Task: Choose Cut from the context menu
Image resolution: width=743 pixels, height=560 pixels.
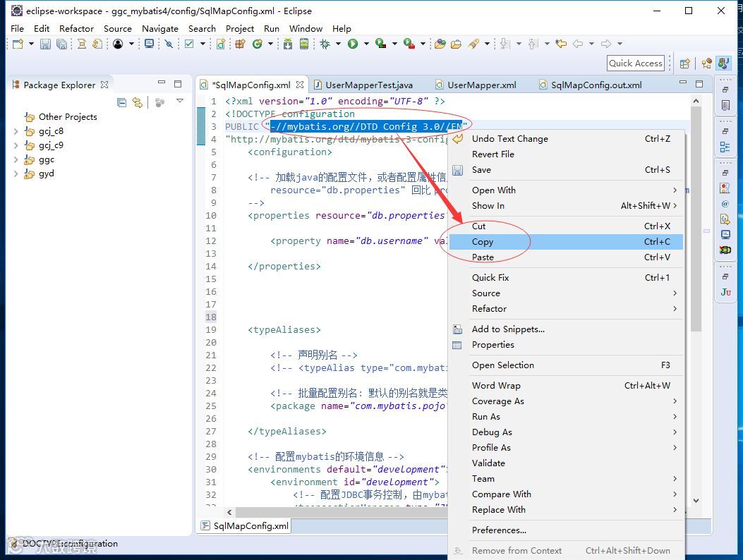Action: click(x=566, y=226)
